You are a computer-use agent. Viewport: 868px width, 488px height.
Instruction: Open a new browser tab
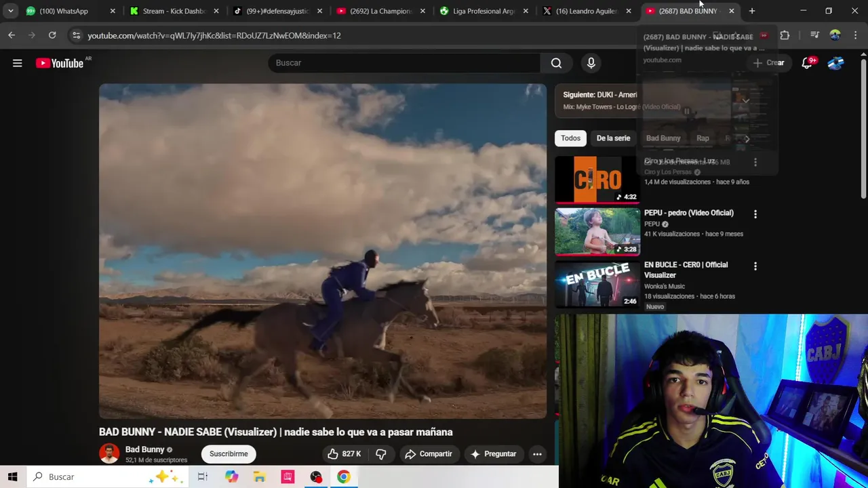(752, 11)
